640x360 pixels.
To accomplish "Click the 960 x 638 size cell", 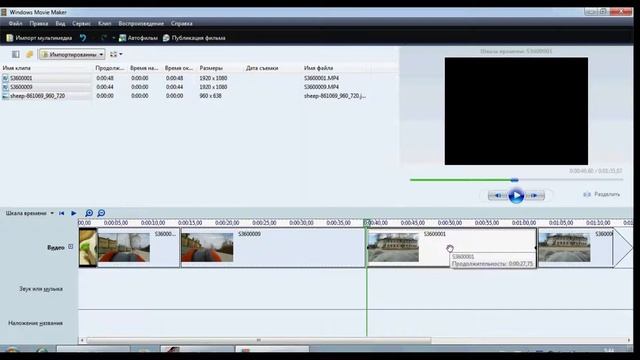I will (210, 96).
